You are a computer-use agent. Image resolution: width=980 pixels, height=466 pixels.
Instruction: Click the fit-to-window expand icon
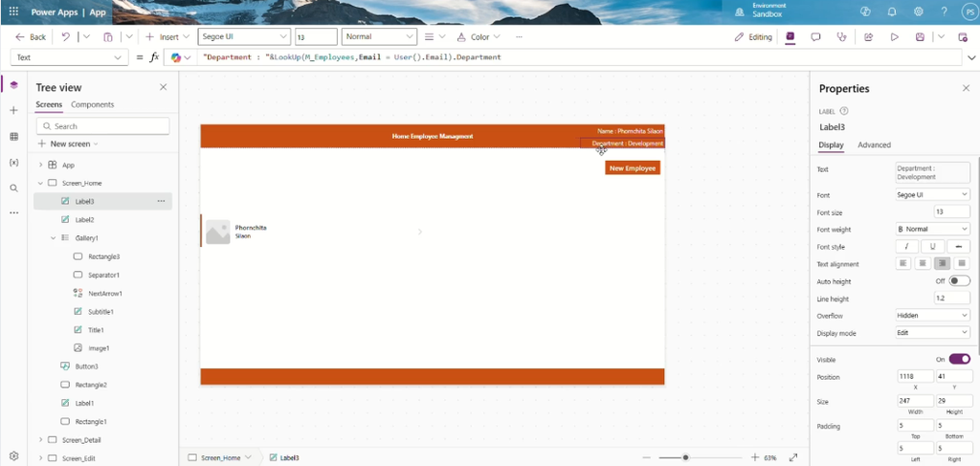[793, 457]
